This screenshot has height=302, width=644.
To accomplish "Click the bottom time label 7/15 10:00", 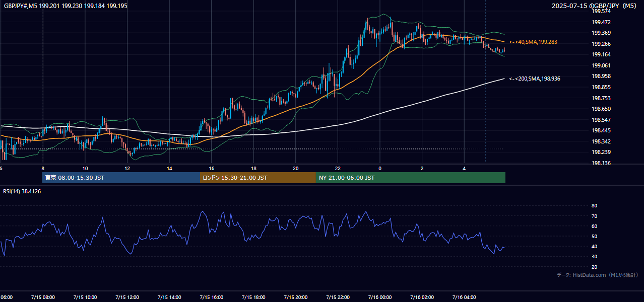I will tap(85, 297).
